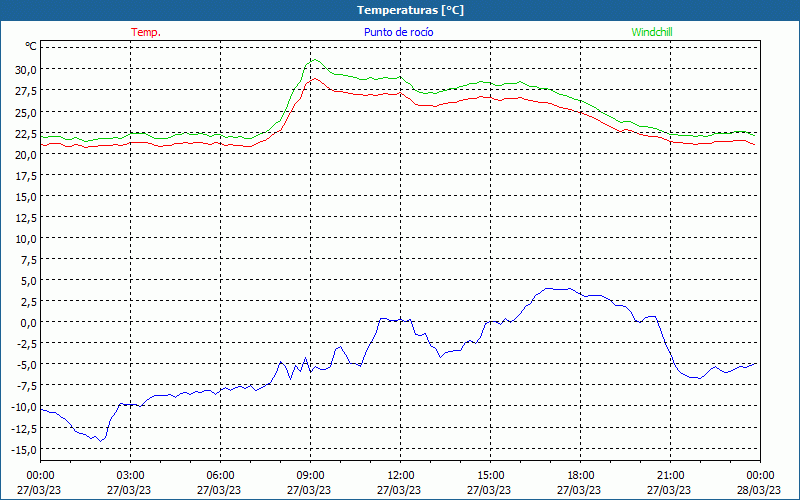Viewport: 800px width, 500px height.
Task: Select the green 'Windchill' legend label
Action: click(x=652, y=32)
